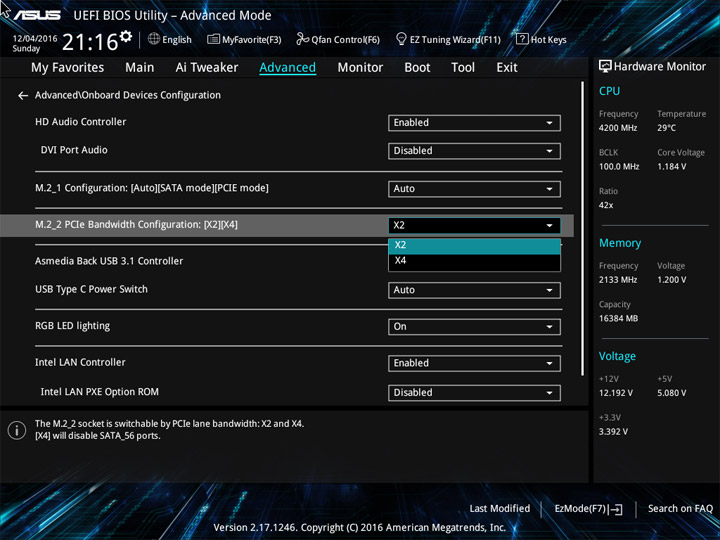This screenshot has height=540, width=720.
Task: Click Last Modified button
Action: tap(500, 509)
